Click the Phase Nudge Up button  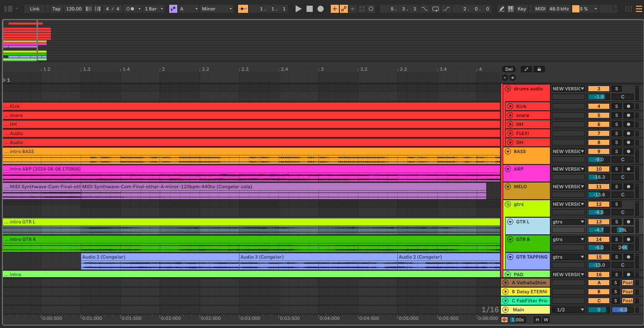click(x=97, y=9)
